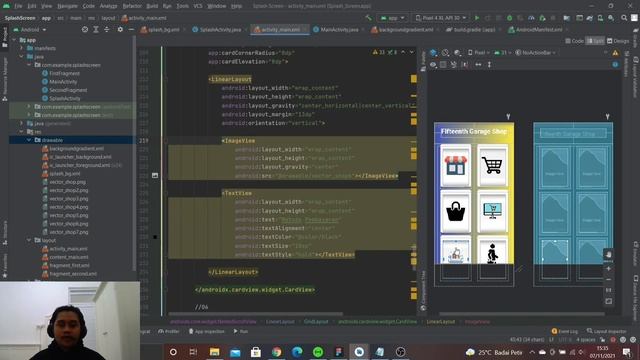Viewport: 640px width, 360px height.
Task: Open the Device Manager toolbar icon
Action: pos(600,18)
